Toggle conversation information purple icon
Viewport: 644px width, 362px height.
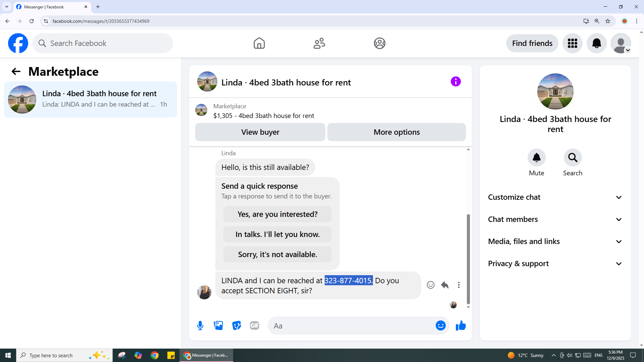point(455,81)
